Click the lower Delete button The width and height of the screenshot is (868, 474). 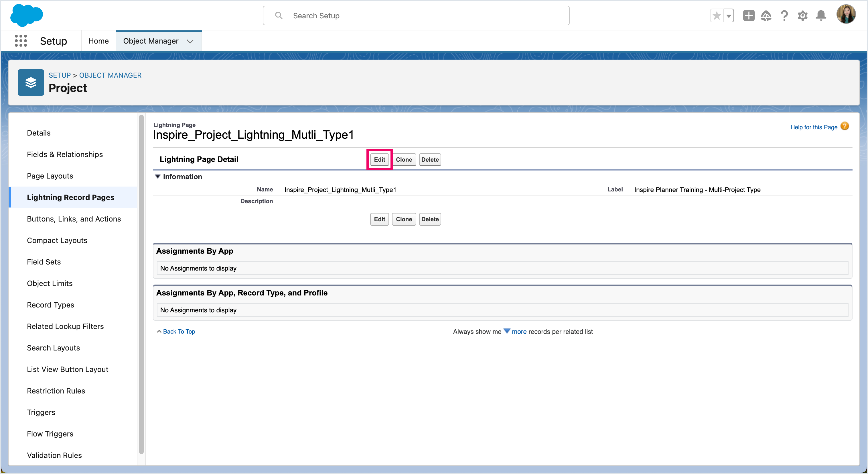tap(430, 219)
